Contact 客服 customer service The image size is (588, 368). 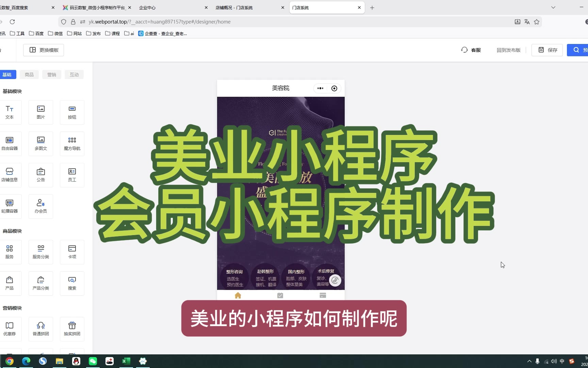(471, 50)
